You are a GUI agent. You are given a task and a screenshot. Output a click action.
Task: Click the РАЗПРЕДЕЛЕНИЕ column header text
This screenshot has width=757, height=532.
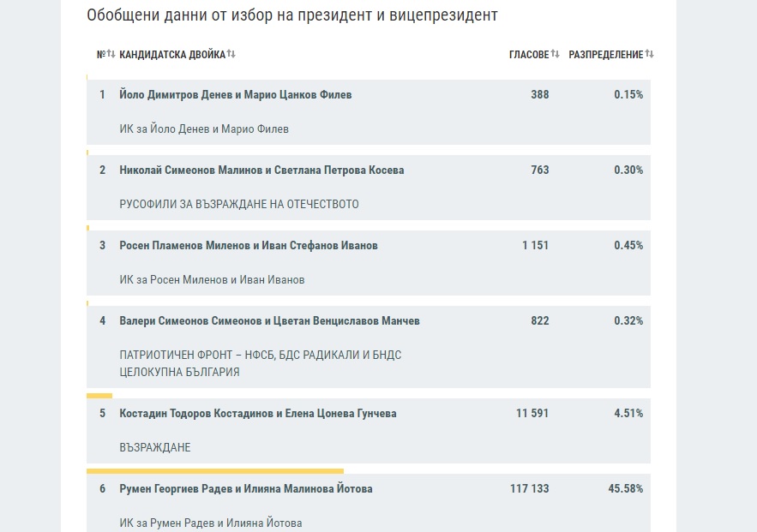606,55
